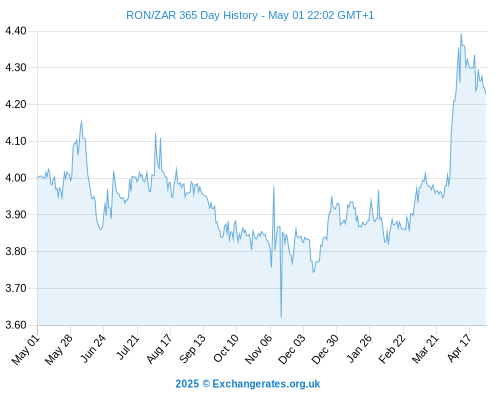Select the Dec 03 x-axis label
Image resolution: width=495 pixels, height=400 pixels.
click(292, 349)
